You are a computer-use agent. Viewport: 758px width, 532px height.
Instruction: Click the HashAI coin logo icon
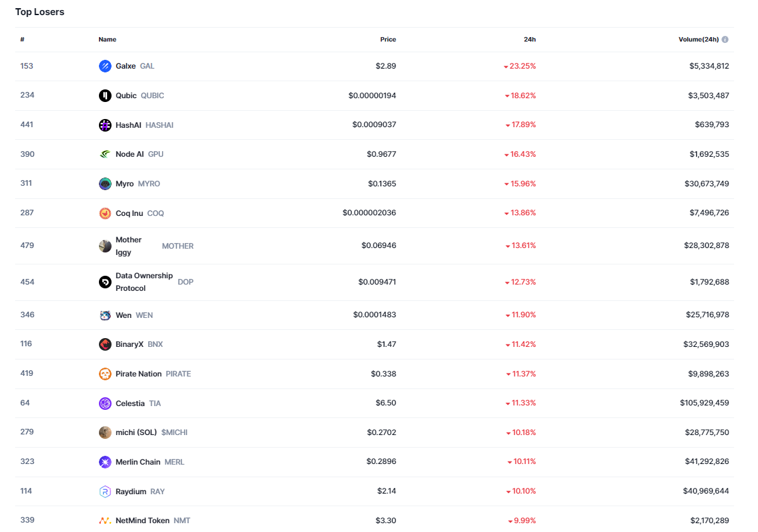pos(105,125)
